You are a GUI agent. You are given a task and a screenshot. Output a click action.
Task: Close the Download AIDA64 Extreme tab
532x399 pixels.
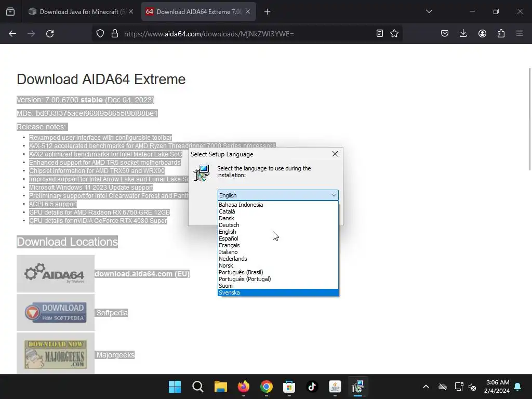(248, 11)
